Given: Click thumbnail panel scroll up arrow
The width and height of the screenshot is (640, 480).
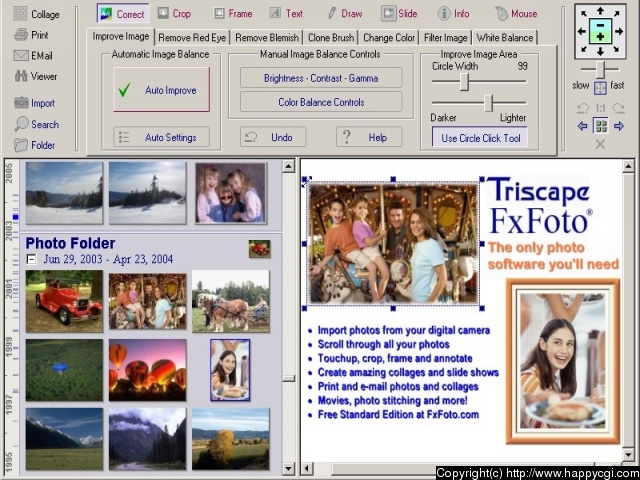Looking at the screenshot, I should point(289,167).
